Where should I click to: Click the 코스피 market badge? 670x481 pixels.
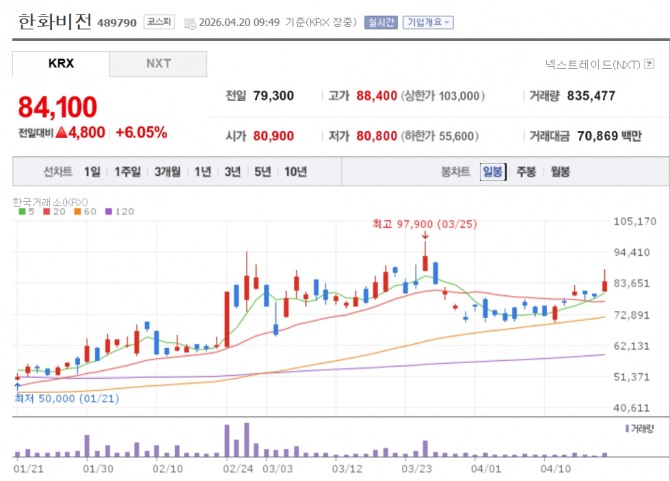159,22
